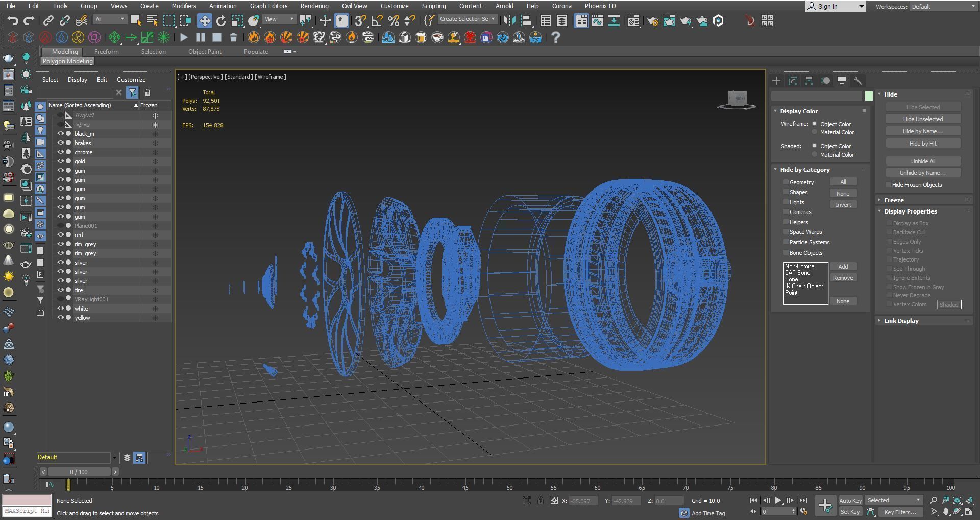The height and width of the screenshot is (520, 980).
Task: Switch to the Object Paint ribbon tab
Action: click(x=205, y=52)
